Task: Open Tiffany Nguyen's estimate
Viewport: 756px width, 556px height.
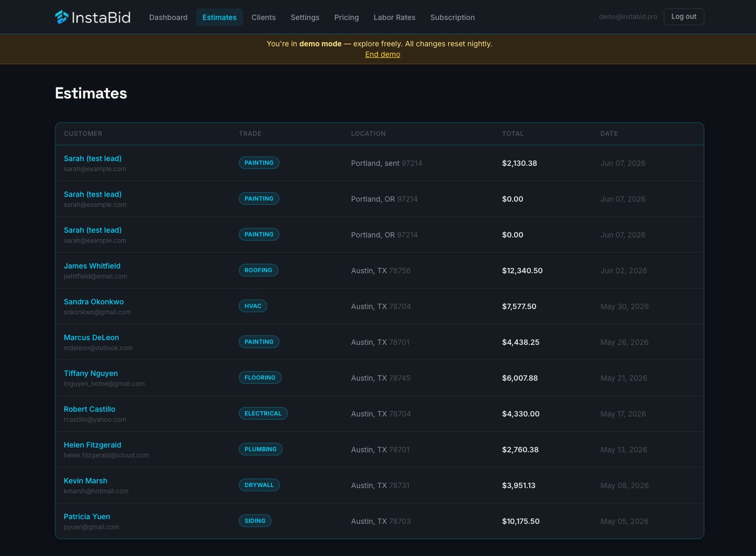Action: point(91,373)
